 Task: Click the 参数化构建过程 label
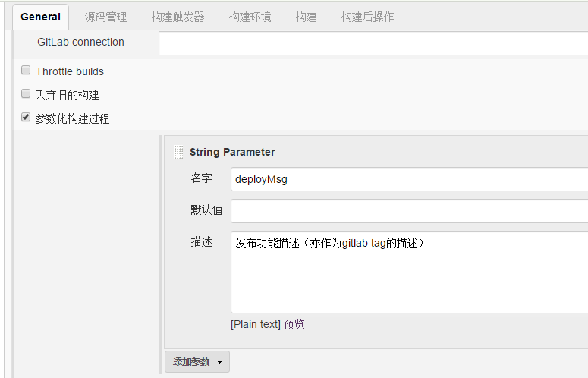72,118
